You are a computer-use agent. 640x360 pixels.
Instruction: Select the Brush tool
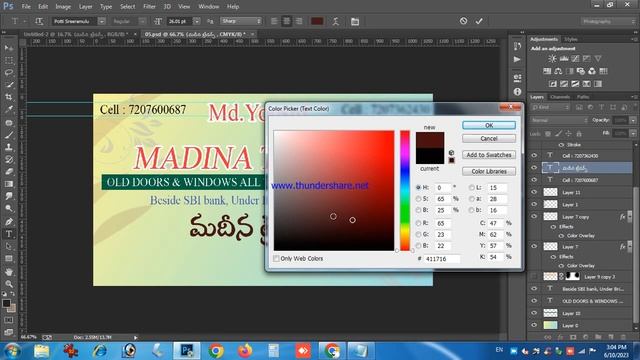pyautogui.click(x=9, y=135)
